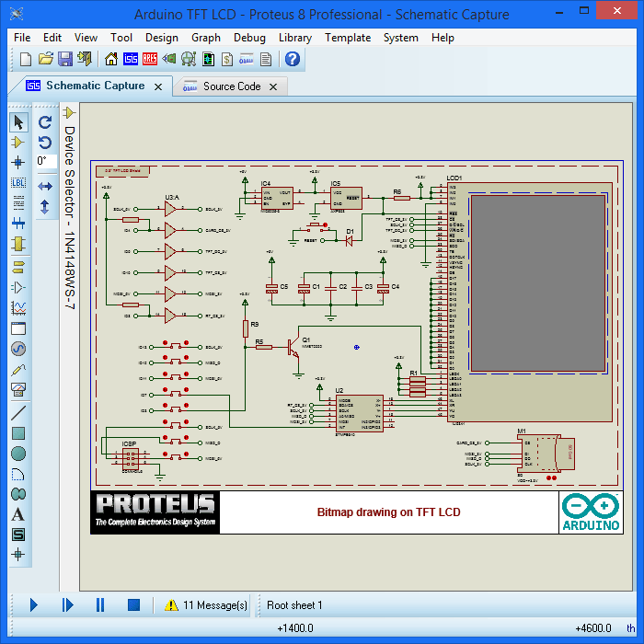Screen dimensions: 644x644
Task: Click the Home Page toolbar icon
Action: coord(111,59)
